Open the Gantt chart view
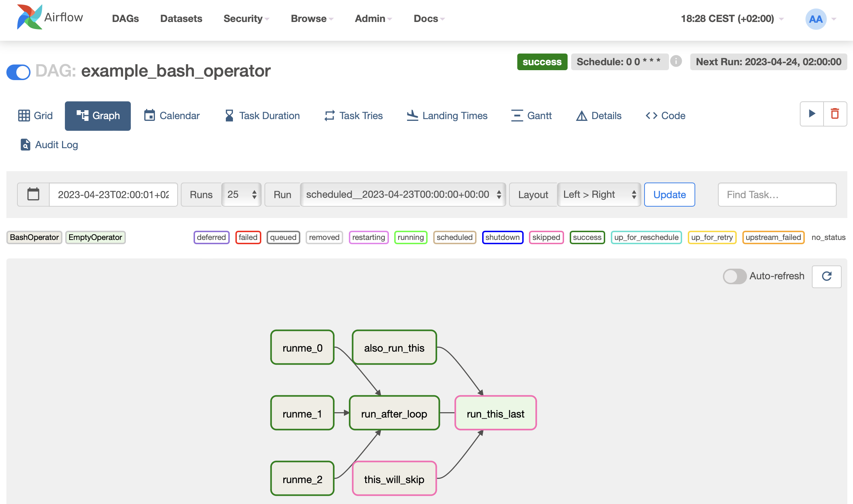The height and width of the screenshot is (504, 853). 531,116
